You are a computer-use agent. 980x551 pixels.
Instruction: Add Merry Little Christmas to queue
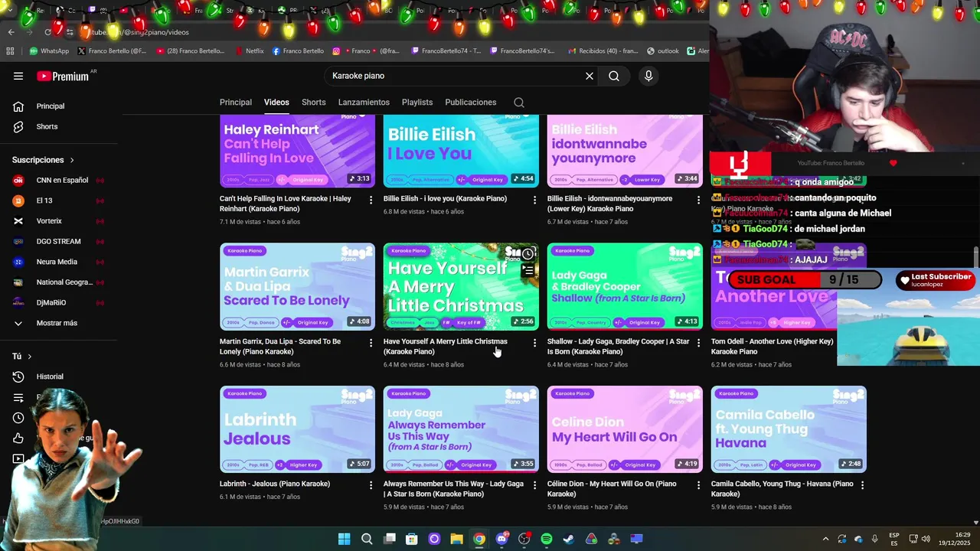[528, 270]
